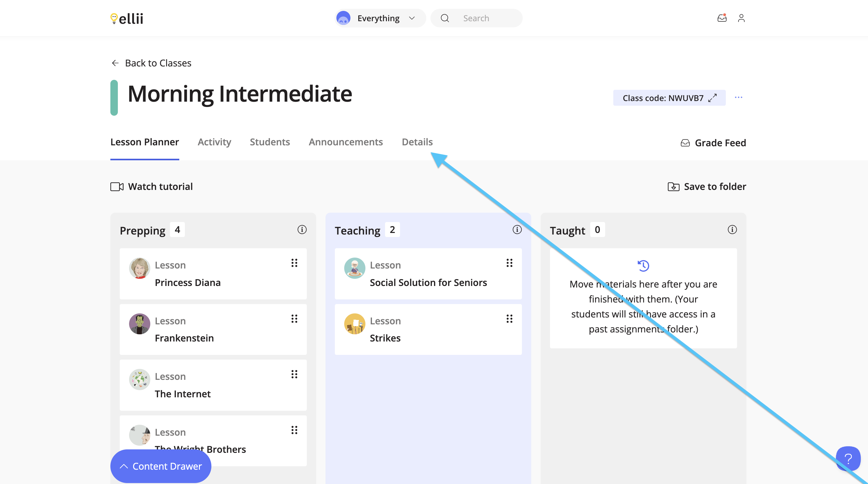Open the Everything filter dropdown

click(380, 18)
